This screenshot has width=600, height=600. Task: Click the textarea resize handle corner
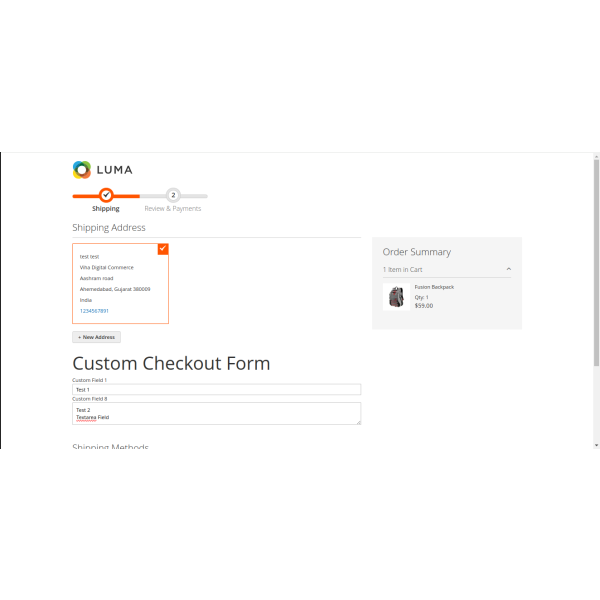tap(358, 421)
